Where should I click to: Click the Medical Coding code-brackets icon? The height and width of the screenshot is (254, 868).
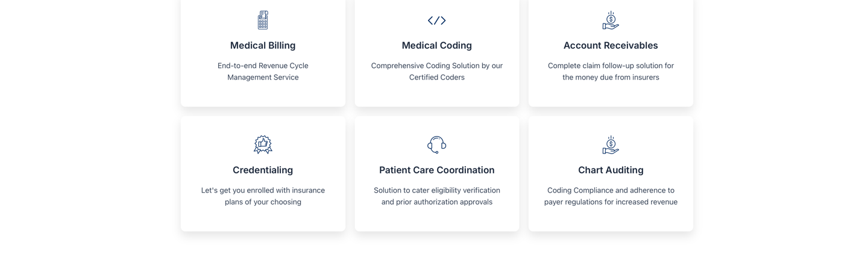click(x=437, y=20)
